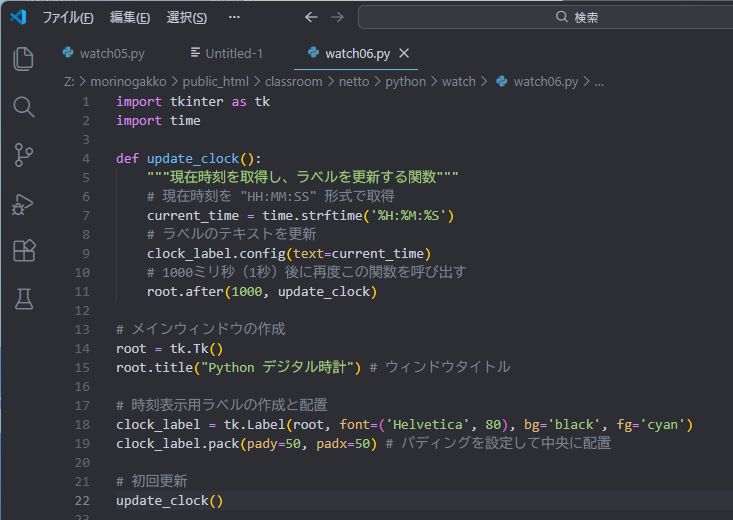The width and height of the screenshot is (733, 520).
Task: Switch to the watch05.py tab
Action: pyautogui.click(x=105, y=53)
